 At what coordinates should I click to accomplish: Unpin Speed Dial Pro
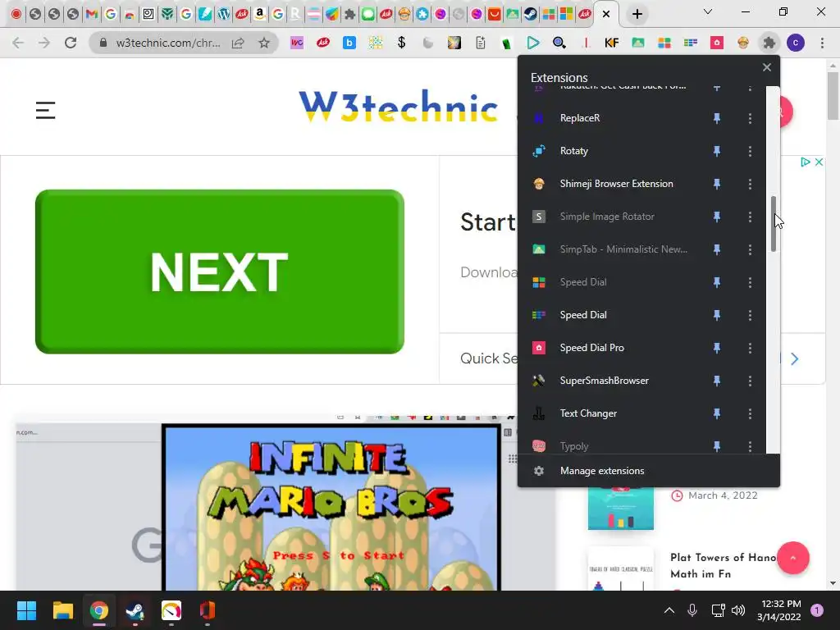[717, 348]
